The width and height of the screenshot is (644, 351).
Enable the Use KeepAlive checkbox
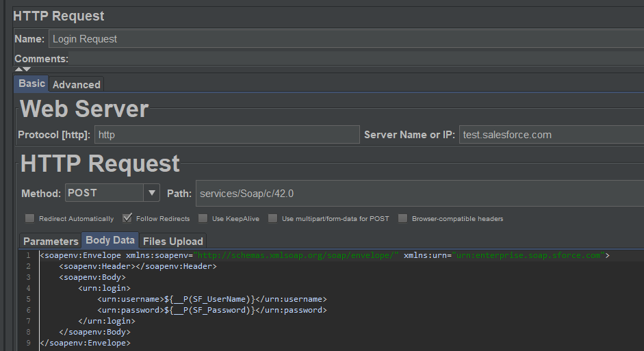203,219
